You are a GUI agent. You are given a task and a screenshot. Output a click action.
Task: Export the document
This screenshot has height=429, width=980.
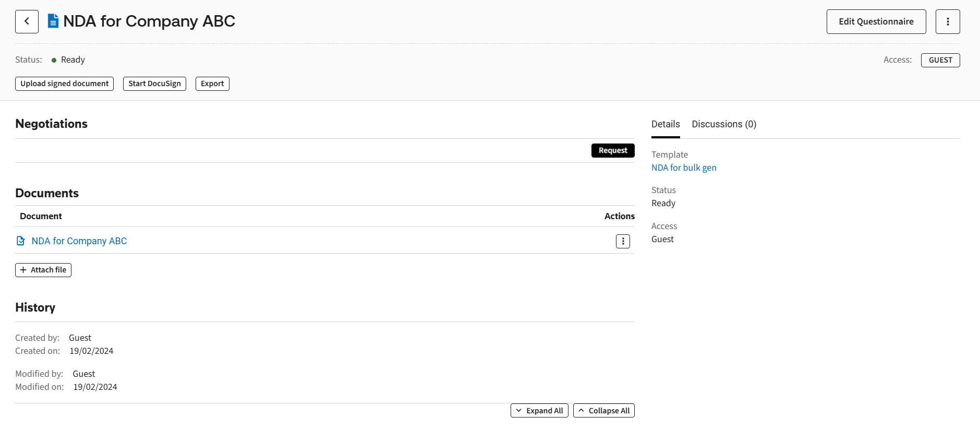212,84
